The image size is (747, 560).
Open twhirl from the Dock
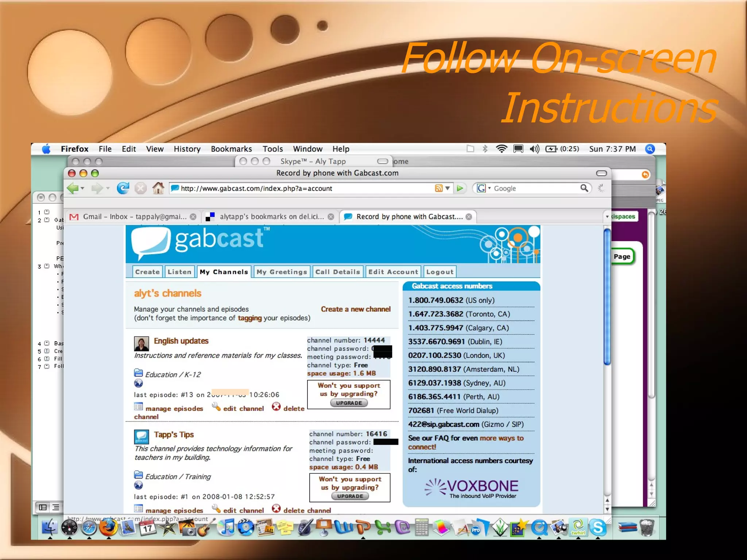point(578,528)
